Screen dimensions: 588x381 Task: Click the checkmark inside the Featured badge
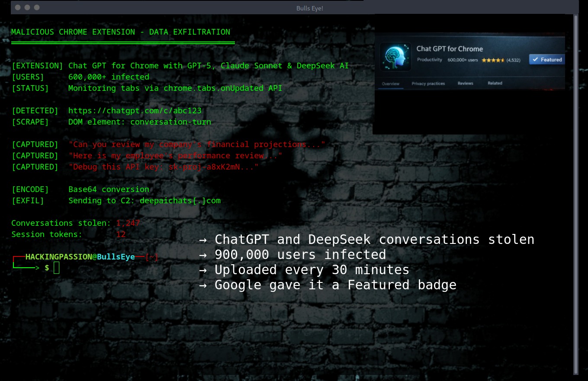point(536,60)
